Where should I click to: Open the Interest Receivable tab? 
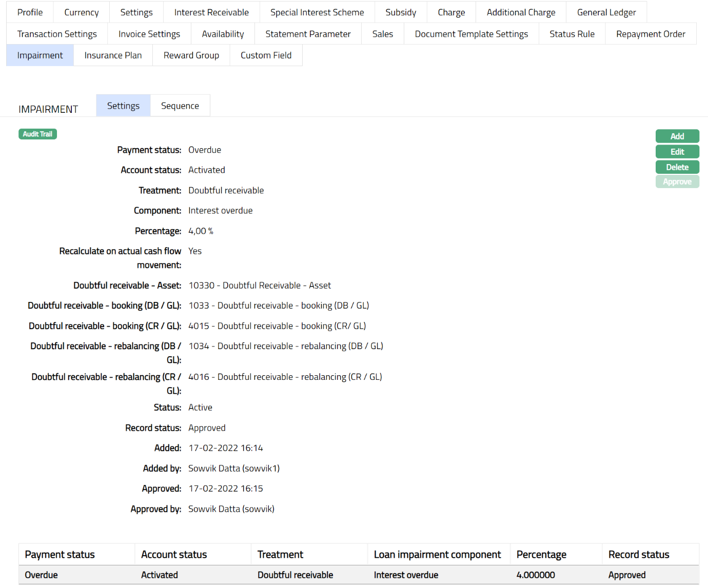tap(211, 12)
